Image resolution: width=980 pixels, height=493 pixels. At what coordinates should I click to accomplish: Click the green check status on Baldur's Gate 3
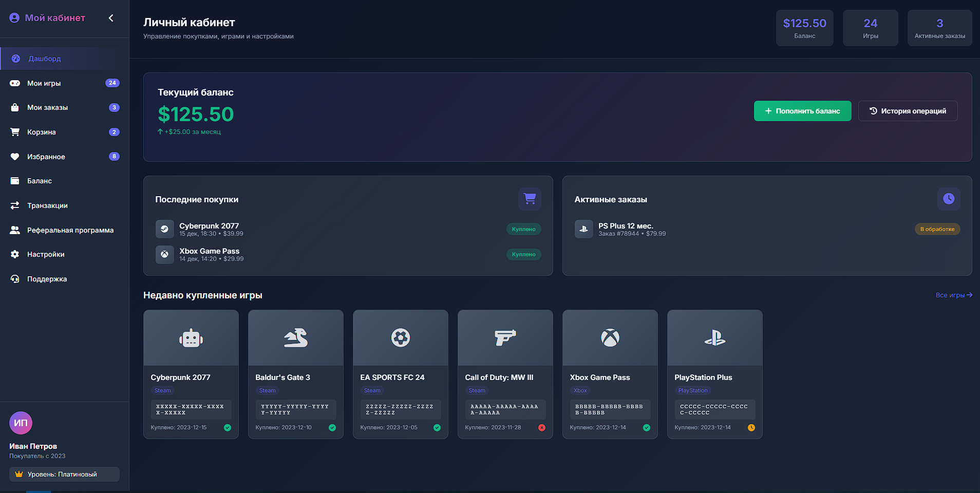pos(332,428)
